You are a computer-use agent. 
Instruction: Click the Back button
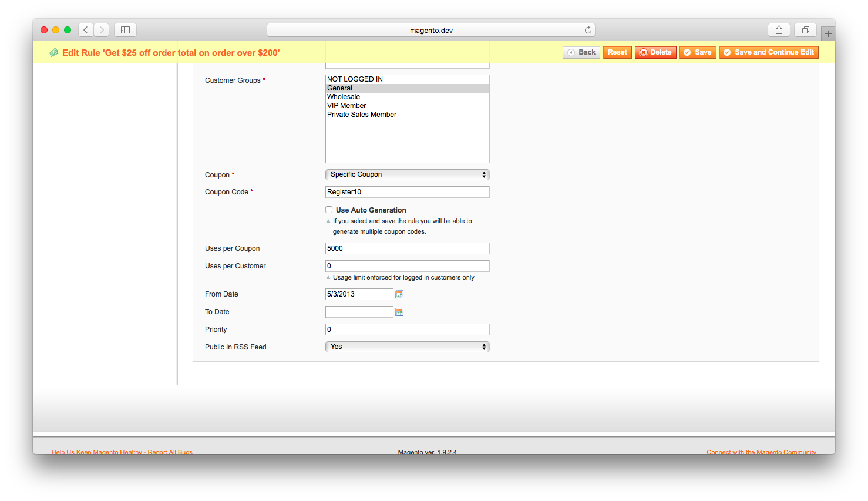581,52
